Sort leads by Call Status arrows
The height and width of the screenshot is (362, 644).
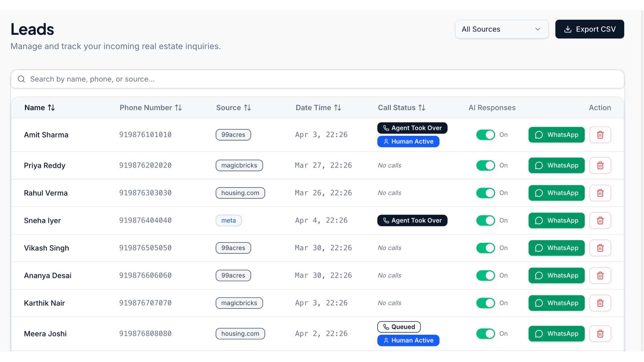422,108
